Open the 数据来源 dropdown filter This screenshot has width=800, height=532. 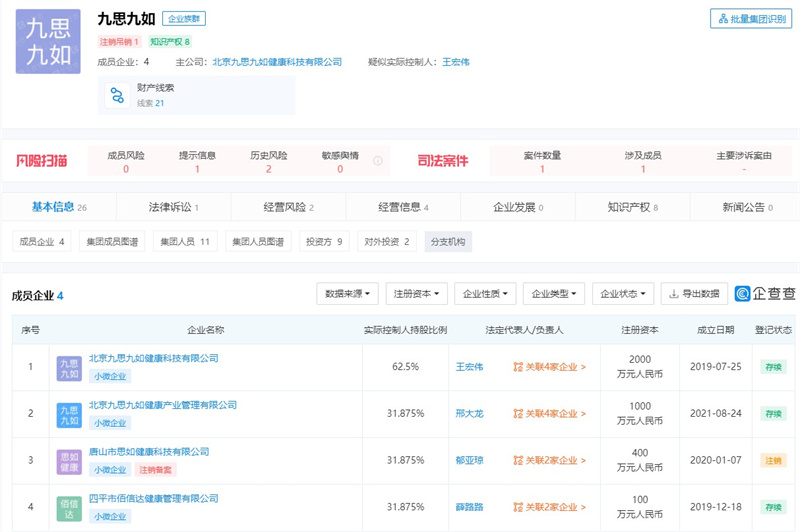pyautogui.click(x=347, y=294)
